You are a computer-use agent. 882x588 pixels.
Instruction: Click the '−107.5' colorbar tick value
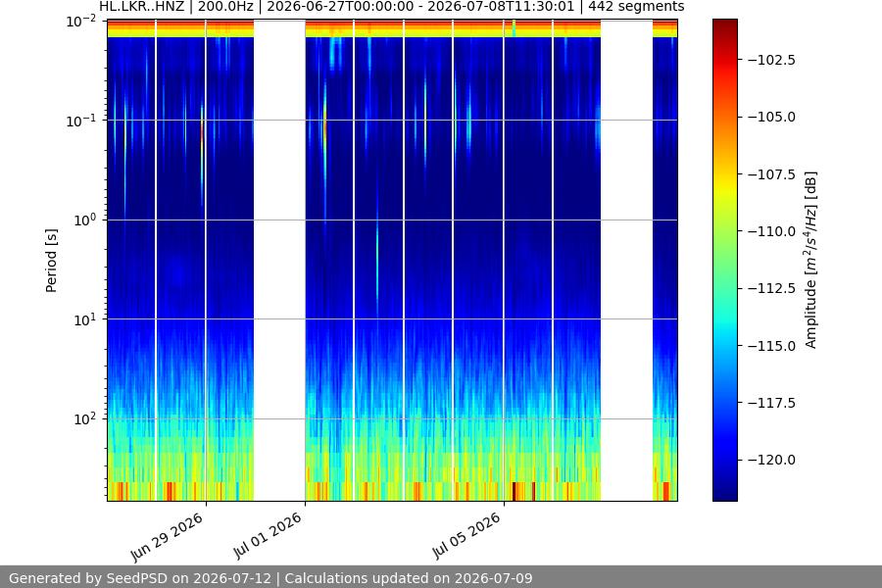coord(771,174)
